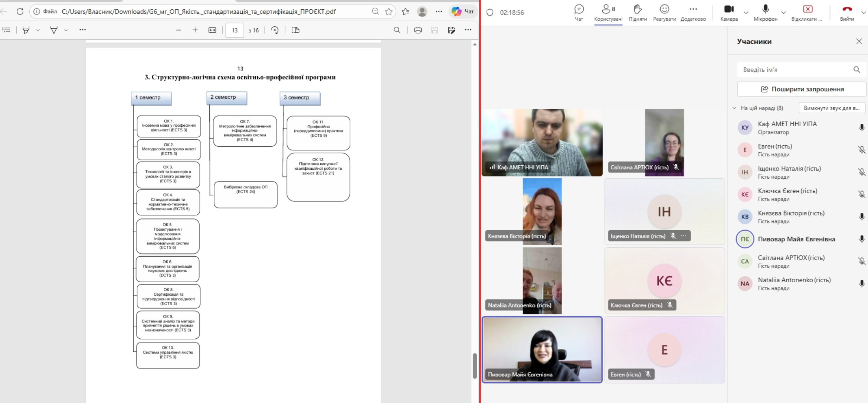The image size is (868, 403).
Task: Rotate the PDF page
Action: pyautogui.click(x=275, y=30)
